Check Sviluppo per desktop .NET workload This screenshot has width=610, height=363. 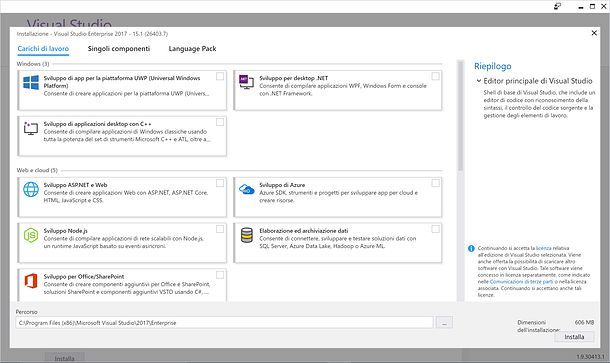point(435,76)
